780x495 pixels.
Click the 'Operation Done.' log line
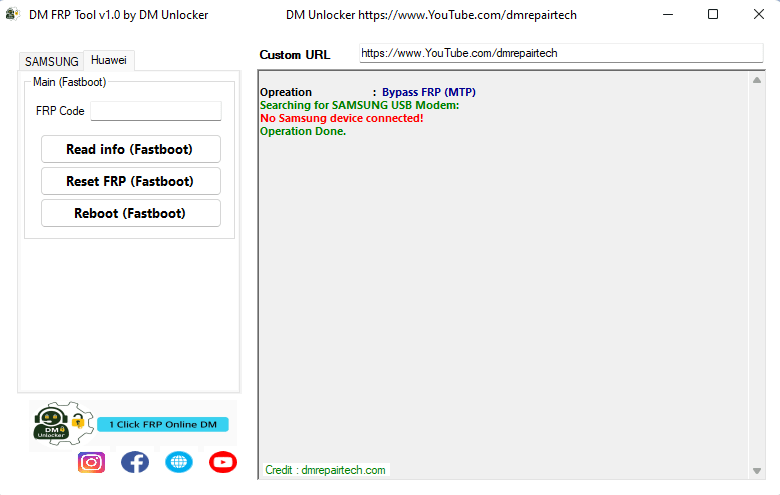point(303,131)
